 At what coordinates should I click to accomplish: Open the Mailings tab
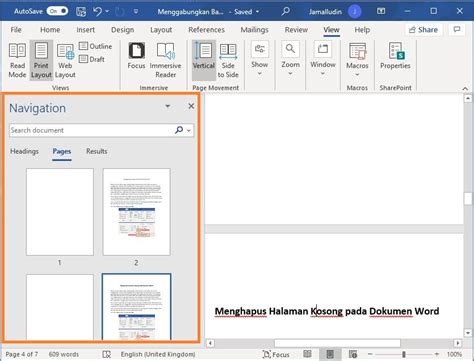pyautogui.click(x=254, y=30)
